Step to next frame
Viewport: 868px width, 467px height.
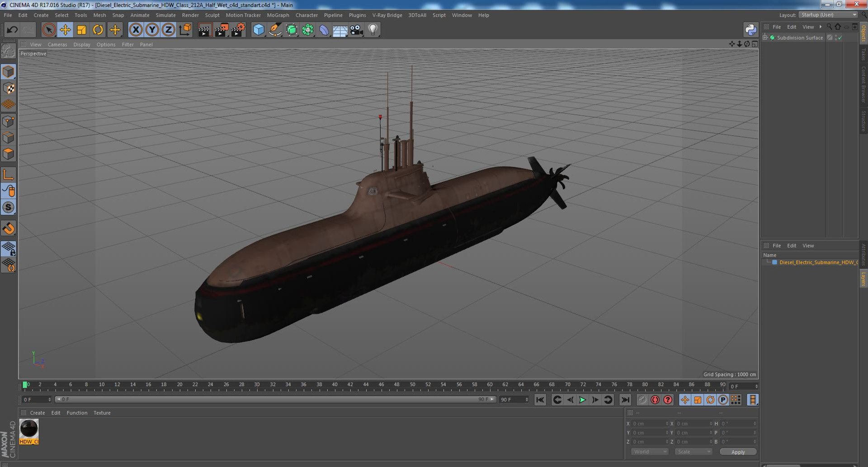pyautogui.click(x=595, y=400)
